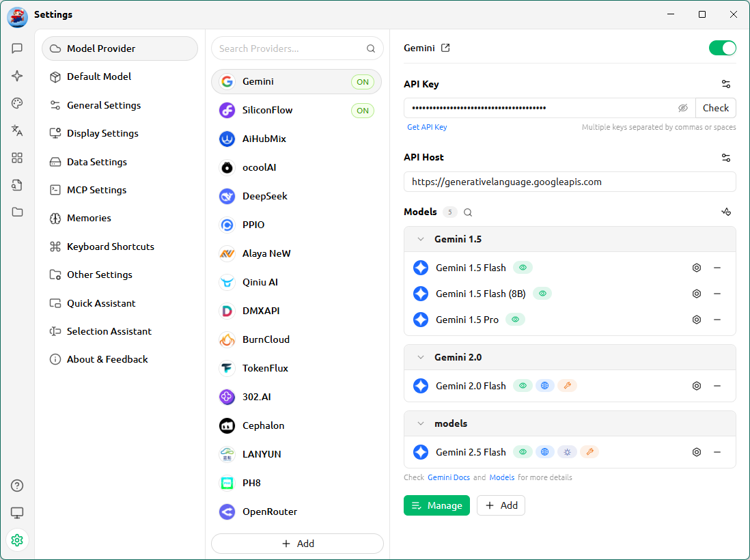Select OpenRouter provider in list
Image resolution: width=750 pixels, height=560 pixels.
point(296,512)
